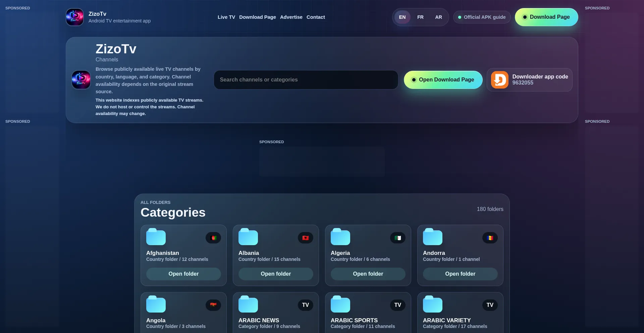This screenshot has width=644, height=333.
Task: Click the Categories heading
Action: (x=173, y=213)
